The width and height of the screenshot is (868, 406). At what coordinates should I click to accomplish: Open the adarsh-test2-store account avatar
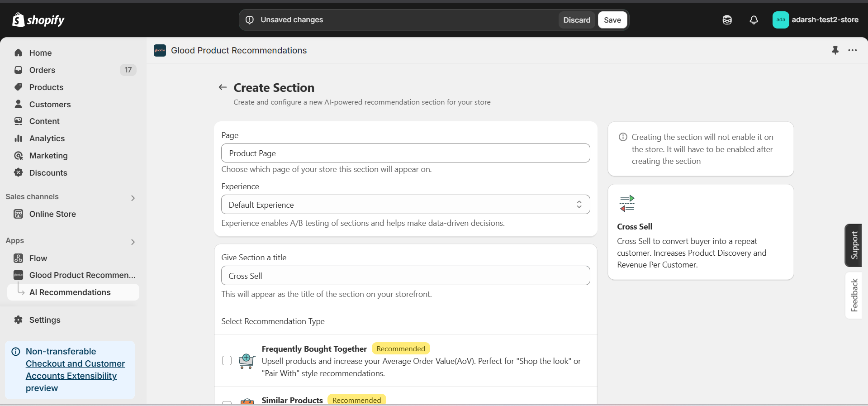[x=780, y=20]
